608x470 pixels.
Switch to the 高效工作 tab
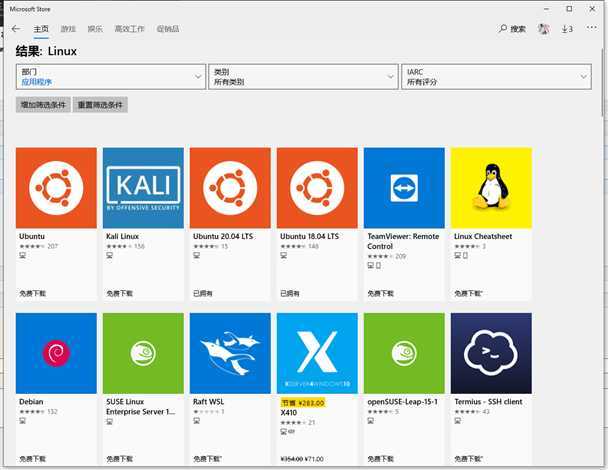point(129,29)
